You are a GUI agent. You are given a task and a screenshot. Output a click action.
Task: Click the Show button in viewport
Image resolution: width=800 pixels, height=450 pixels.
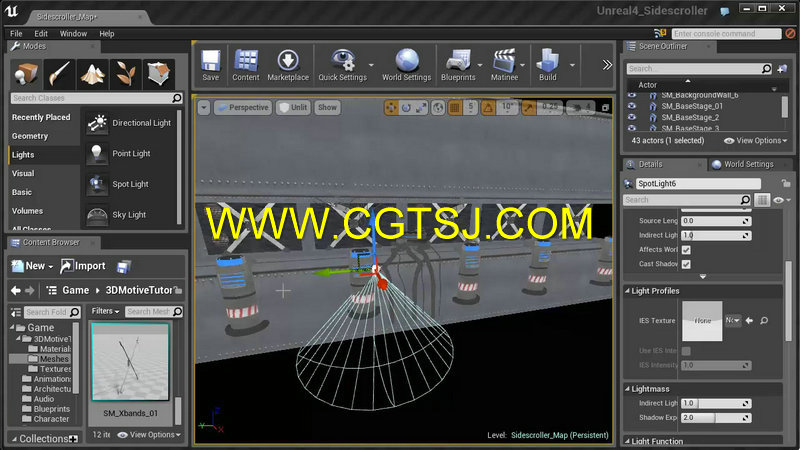click(328, 108)
